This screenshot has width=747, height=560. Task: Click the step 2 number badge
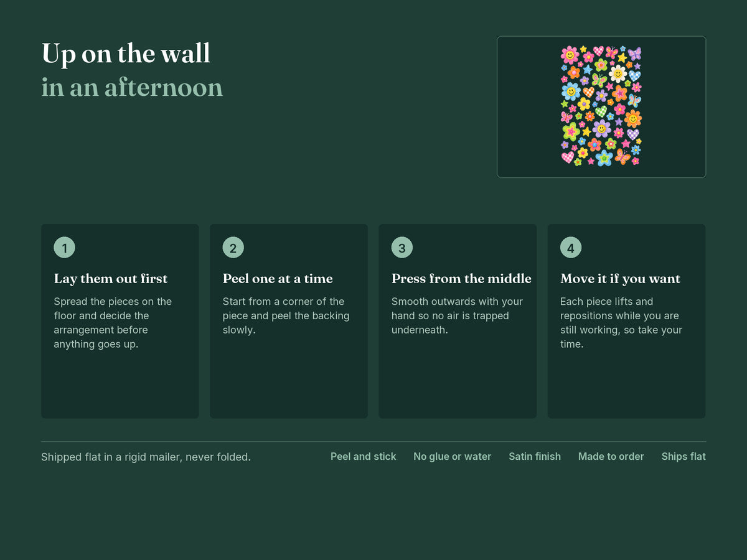coord(233,248)
